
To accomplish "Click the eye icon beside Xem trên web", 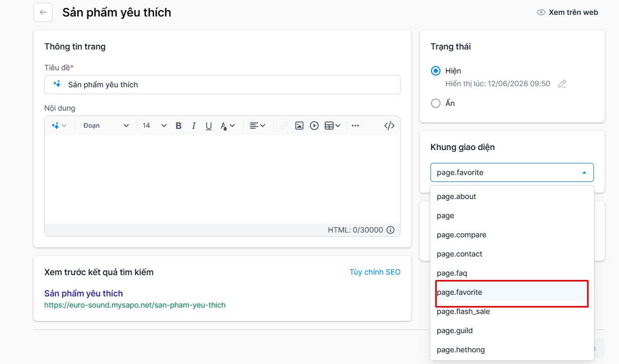I will coord(541,12).
